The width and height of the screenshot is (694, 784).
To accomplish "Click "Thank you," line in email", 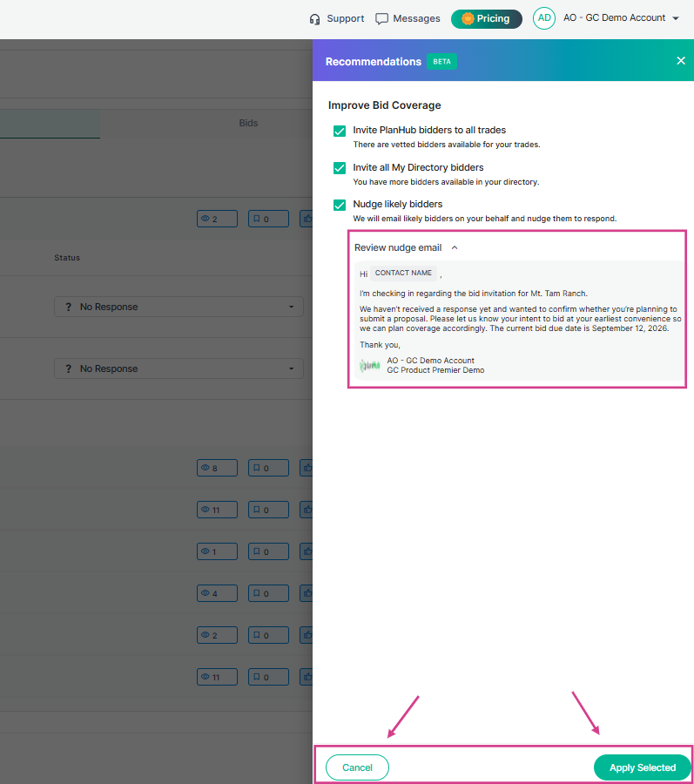I will click(380, 344).
